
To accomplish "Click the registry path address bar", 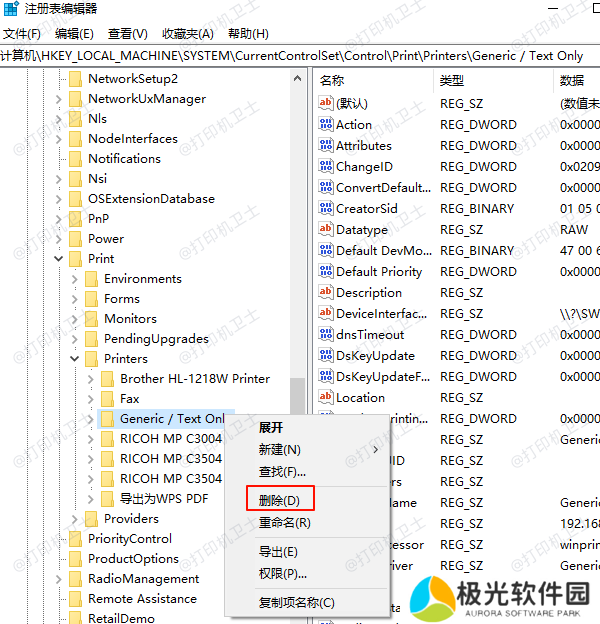I will click(300, 56).
